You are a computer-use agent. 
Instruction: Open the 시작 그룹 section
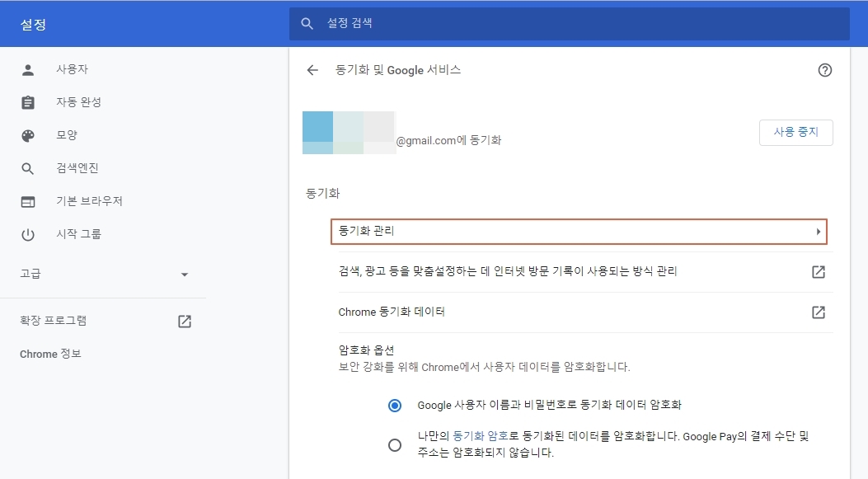(x=78, y=233)
